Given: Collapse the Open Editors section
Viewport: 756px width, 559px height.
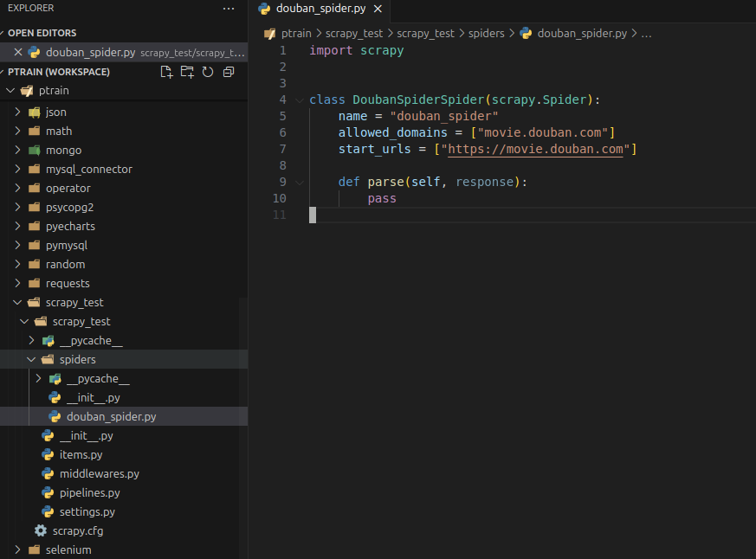Looking at the screenshot, I should [x=42, y=33].
